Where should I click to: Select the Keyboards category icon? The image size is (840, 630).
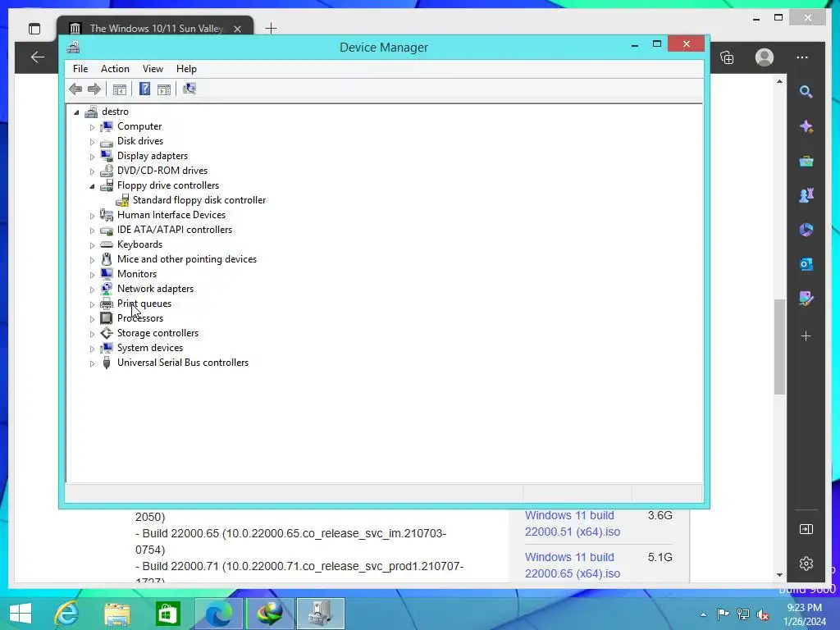point(107,244)
